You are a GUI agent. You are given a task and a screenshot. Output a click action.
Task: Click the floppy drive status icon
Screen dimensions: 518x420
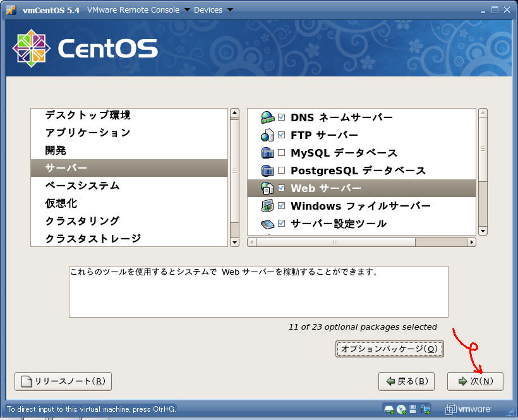[413, 409]
